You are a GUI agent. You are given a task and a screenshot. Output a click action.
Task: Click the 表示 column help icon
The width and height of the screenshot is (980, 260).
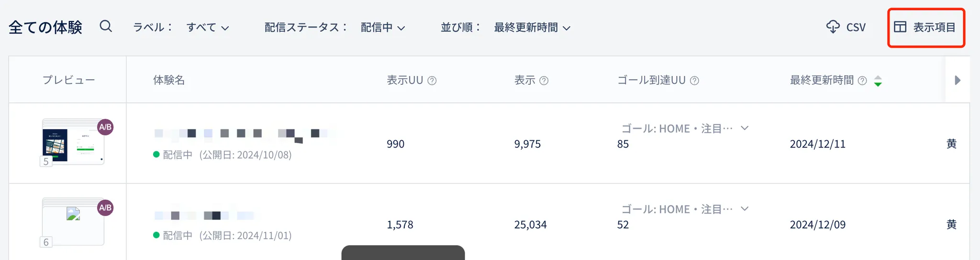(544, 80)
